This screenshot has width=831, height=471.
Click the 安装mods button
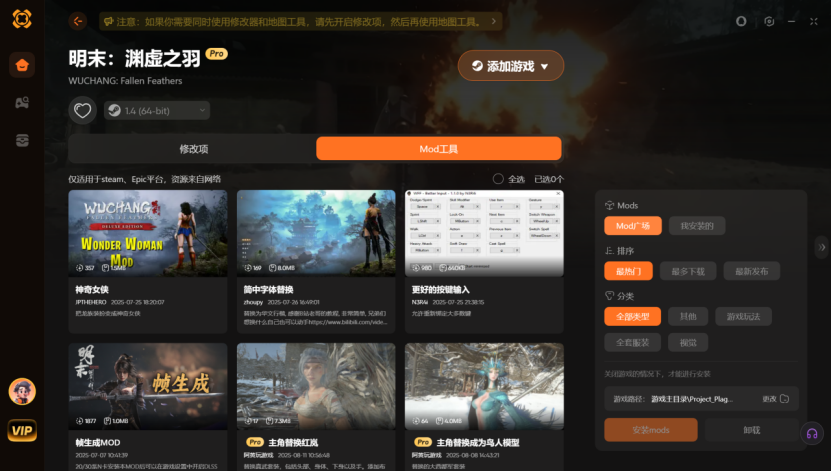650,430
